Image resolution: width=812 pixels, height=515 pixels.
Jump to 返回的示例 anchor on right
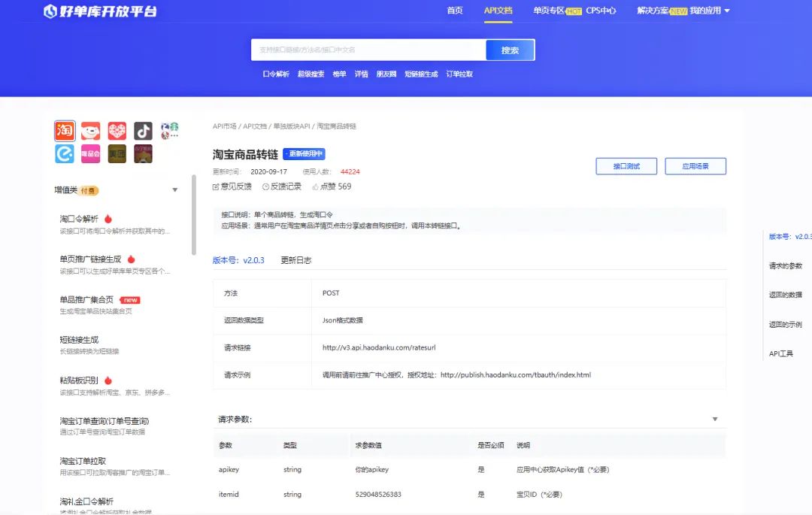pos(785,325)
